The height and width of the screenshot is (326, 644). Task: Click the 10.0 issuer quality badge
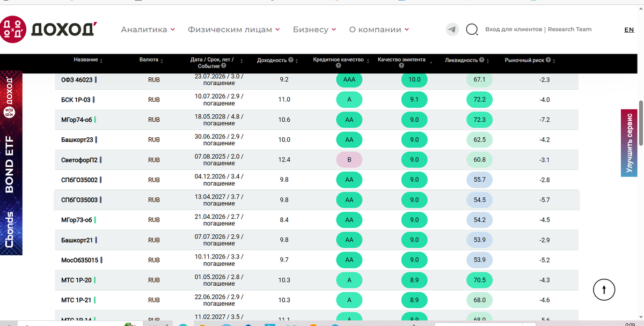pos(414,79)
